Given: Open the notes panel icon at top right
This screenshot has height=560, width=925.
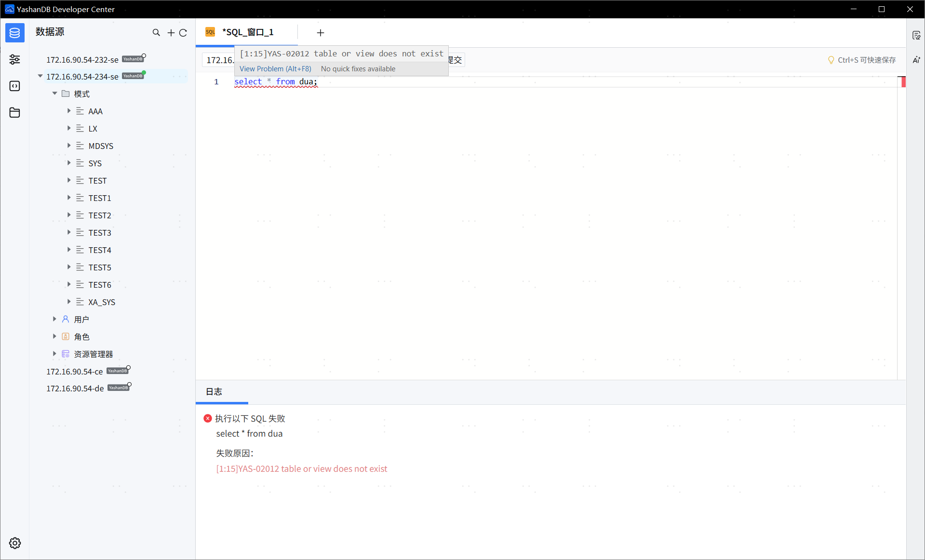Looking at the screenshot, I should pos(916,35).
